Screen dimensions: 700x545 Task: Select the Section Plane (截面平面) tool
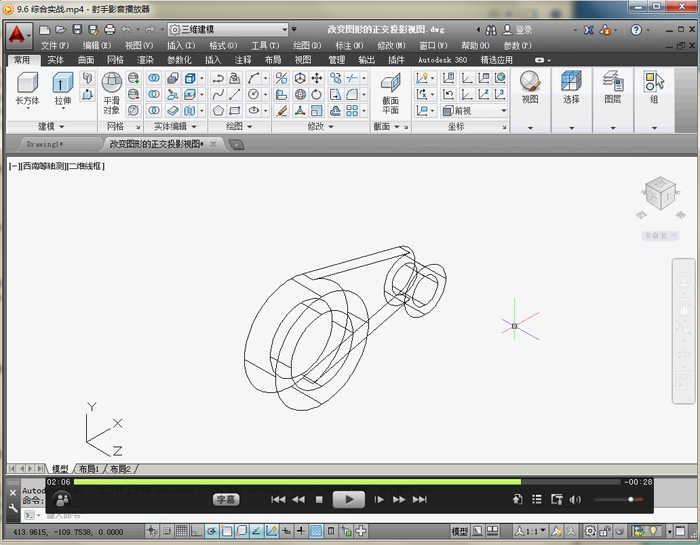tap(390, 94)
